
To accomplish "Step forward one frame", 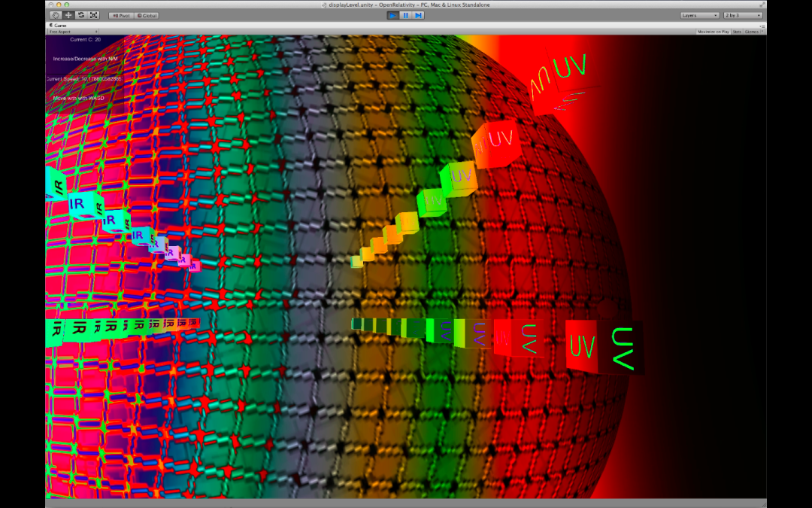I will coord(419,16).
